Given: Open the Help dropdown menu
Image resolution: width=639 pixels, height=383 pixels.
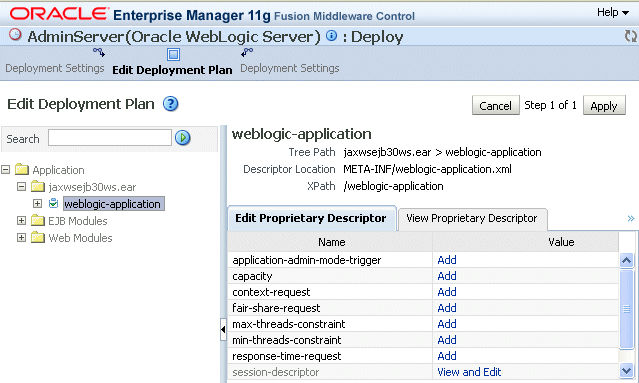Looking at the screenshot, I should 613,13.
